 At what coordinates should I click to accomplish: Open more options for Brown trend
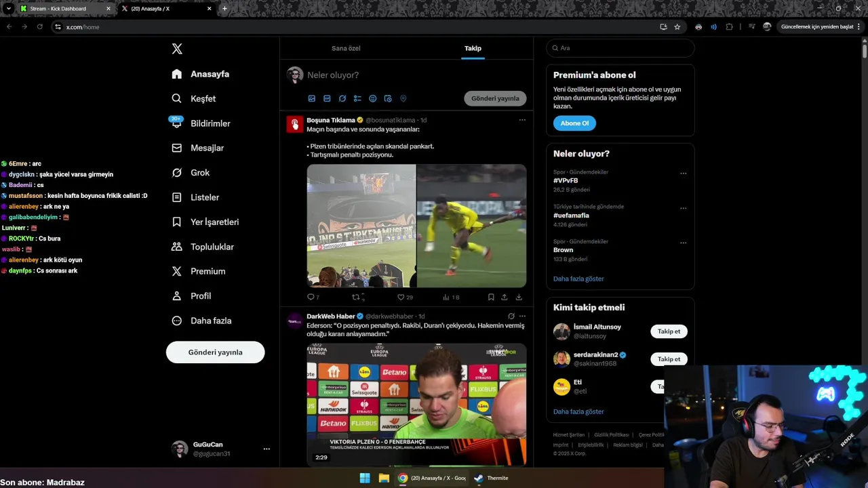[x=683, y=243]
